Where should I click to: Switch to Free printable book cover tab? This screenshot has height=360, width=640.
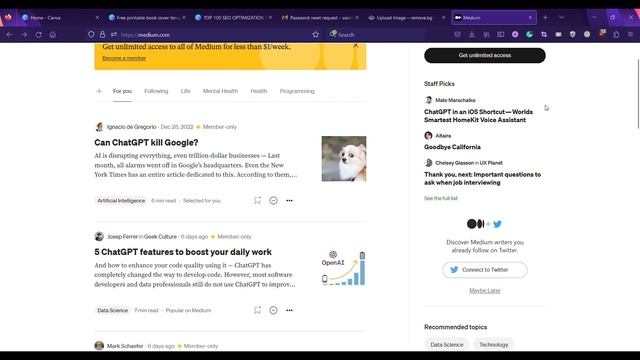tap(148, 18)
